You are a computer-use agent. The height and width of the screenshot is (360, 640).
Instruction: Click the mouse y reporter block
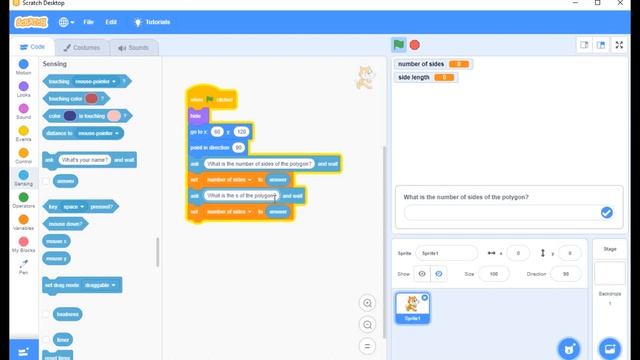click(56, 258)
